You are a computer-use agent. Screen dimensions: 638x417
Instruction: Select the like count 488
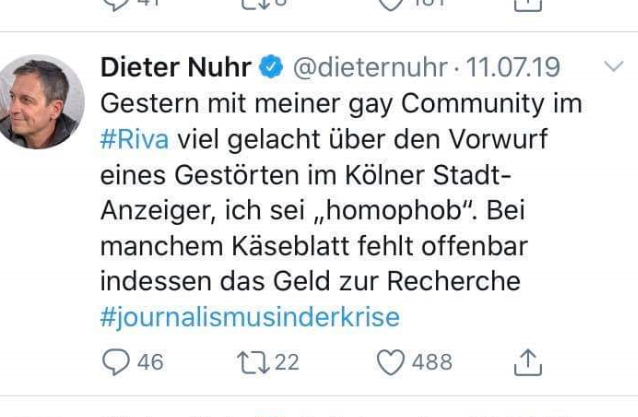pyautogui.click(x=432, y=361)
